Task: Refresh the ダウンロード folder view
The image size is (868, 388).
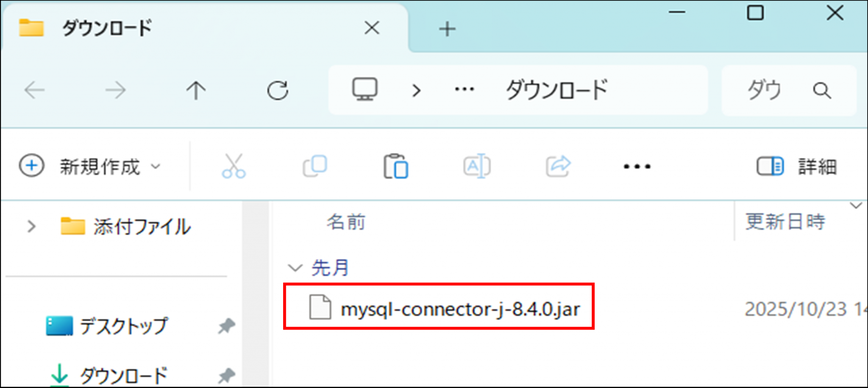Action: (278, 90)
